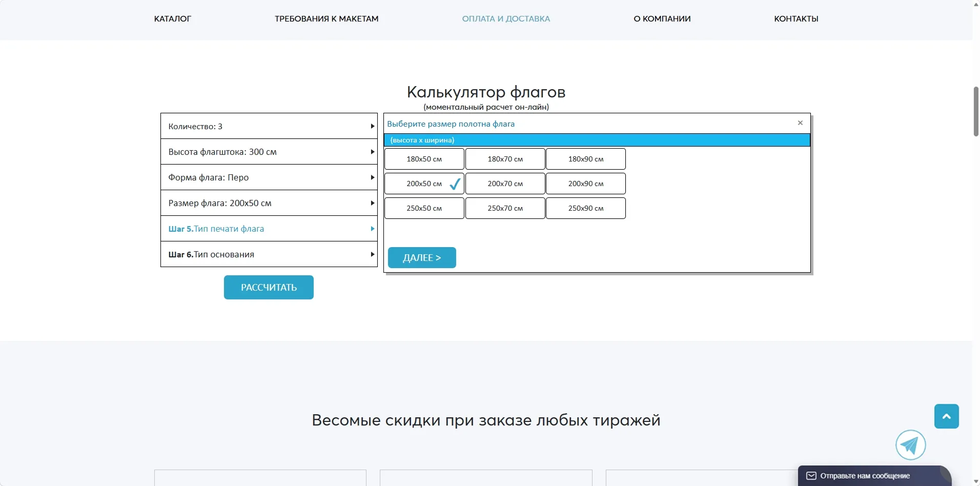
Task: Expand the Количество: 3 step
Action: (x=269, y=126)
